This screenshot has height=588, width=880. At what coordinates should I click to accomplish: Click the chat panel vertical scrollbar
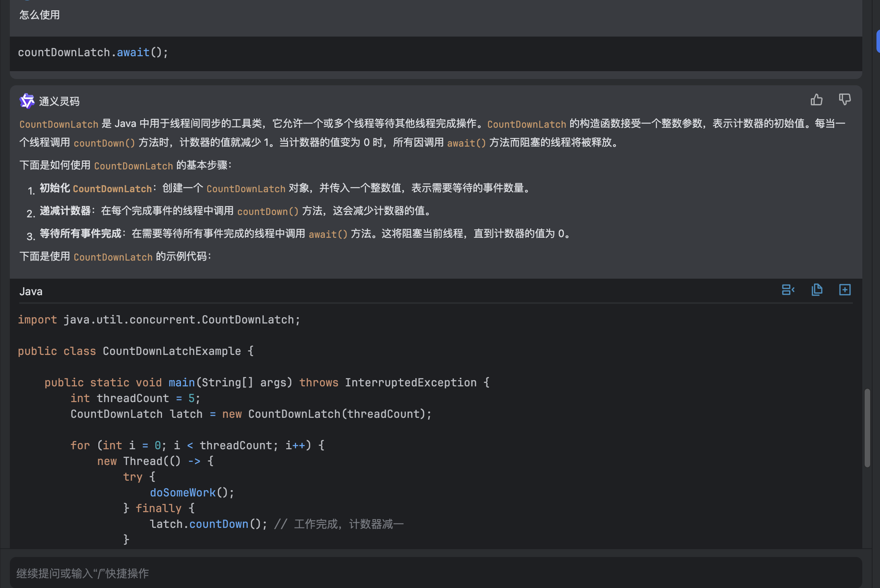[867, 428]
